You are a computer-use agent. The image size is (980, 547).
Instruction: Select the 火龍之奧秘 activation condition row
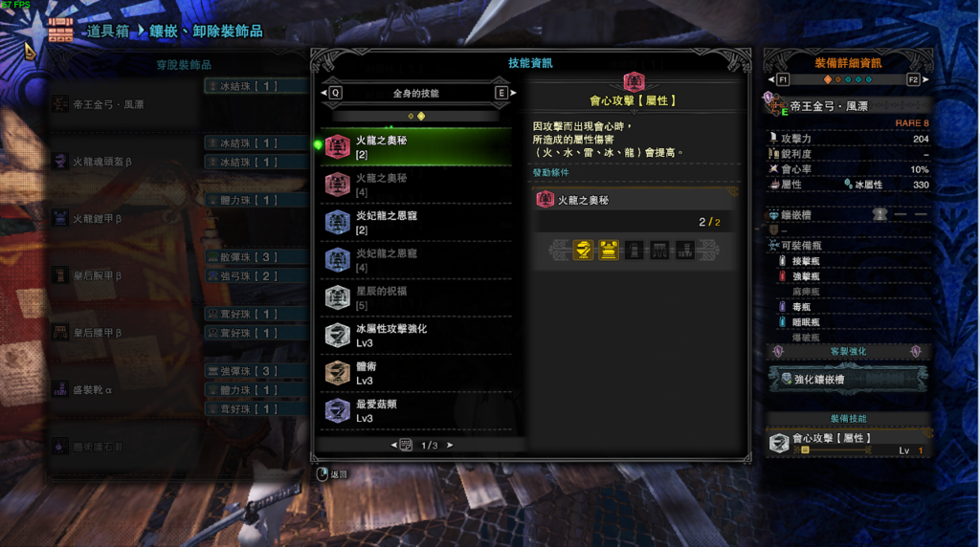(x=635, y=200)
